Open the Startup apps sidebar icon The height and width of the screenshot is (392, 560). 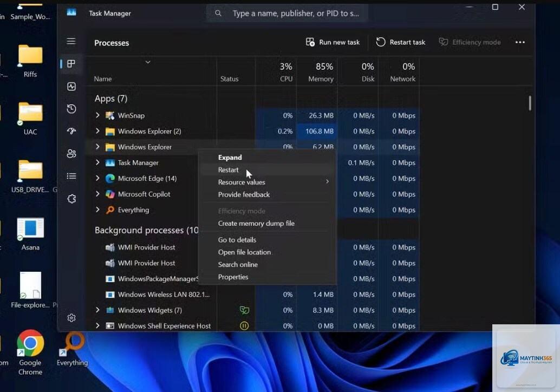coord(71,131)
